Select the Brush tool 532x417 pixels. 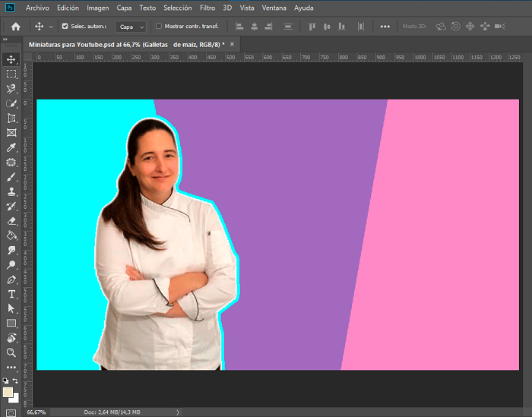11,177
